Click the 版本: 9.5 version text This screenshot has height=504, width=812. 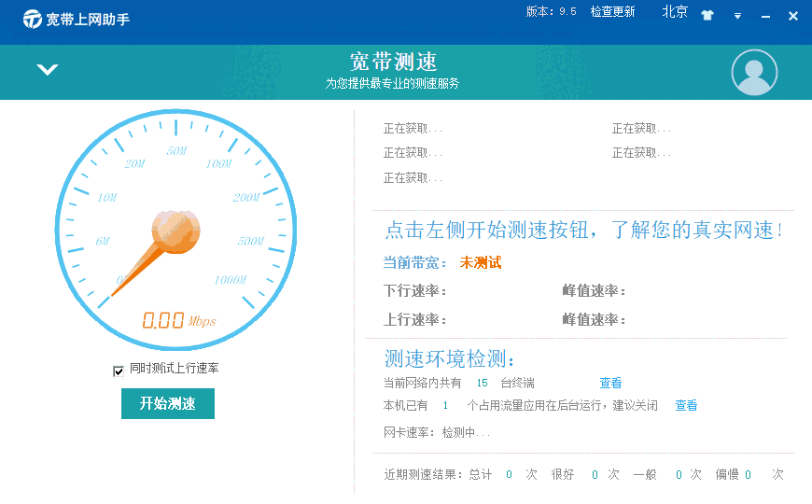tap(551, 12)
